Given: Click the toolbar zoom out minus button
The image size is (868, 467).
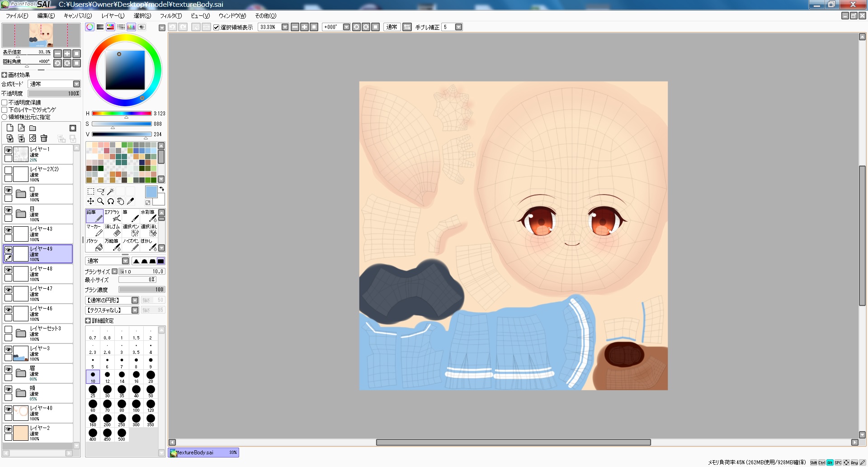Looking at the screenshot, I should 295,27.
